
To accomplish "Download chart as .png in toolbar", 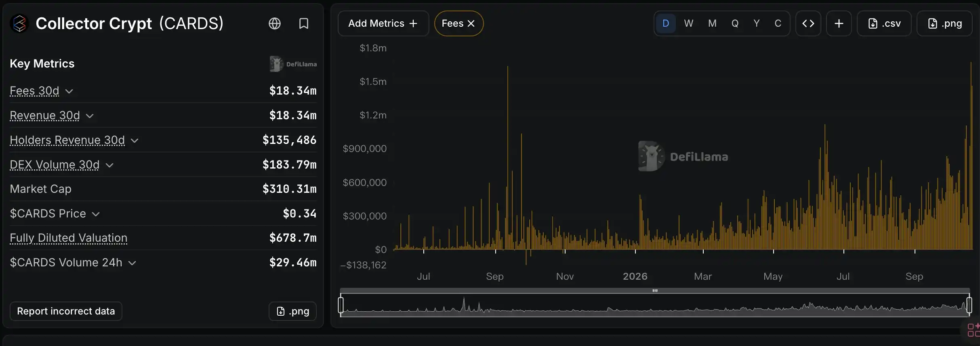I will pos(944,23).
